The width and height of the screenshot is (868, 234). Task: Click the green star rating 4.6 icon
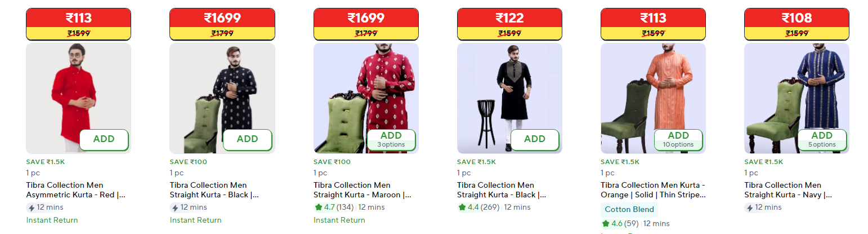(x=606, y=223)
